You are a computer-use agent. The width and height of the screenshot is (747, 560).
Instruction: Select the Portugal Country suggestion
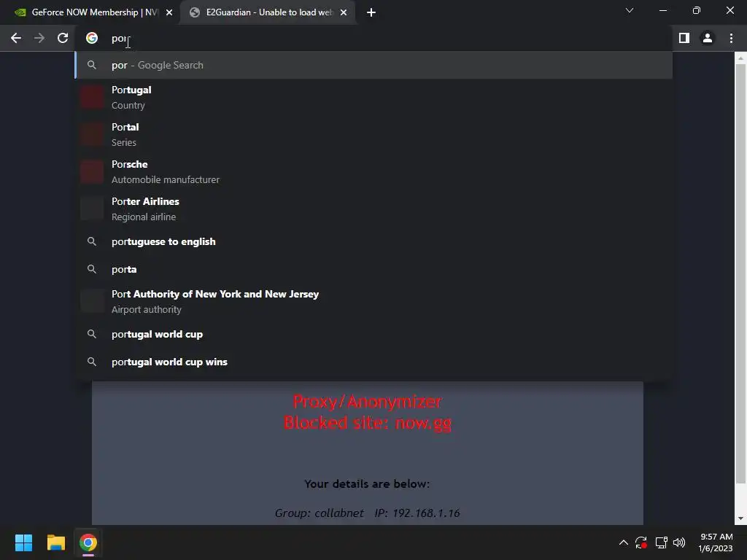[x=373, y=97]
